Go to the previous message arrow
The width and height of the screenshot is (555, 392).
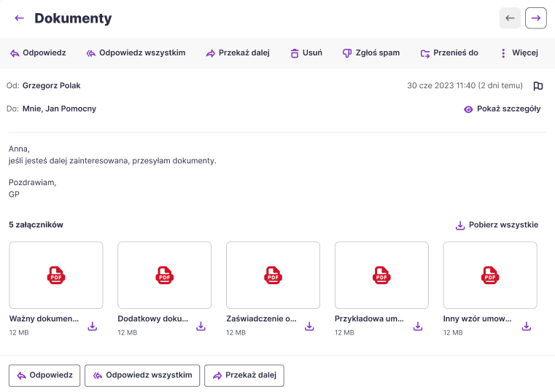pos(510,18)
